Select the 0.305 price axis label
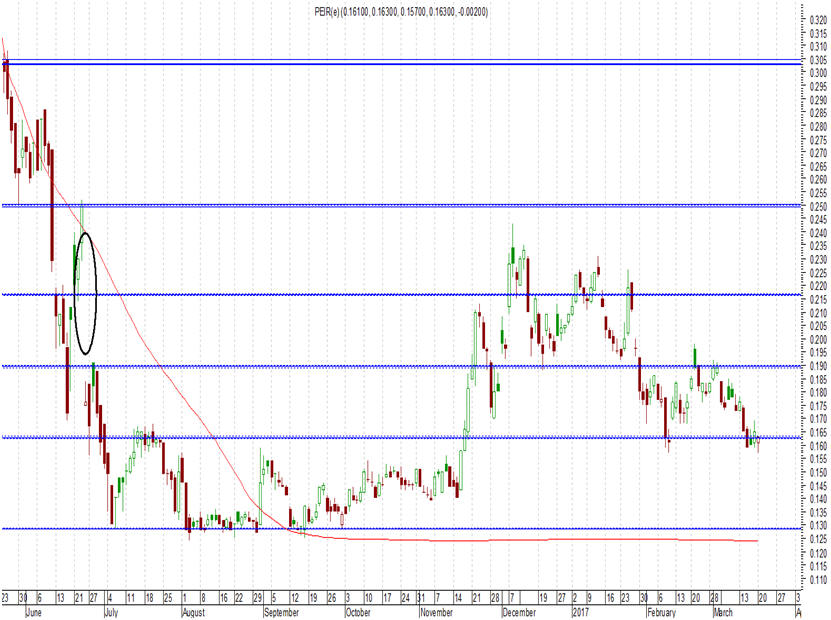This screenshot has width=831, height=620. [818, 60]
